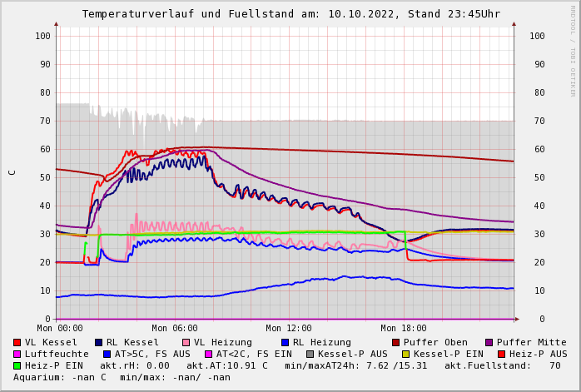
Task: Click the 'akt.Fuellstand: 70' value
Action: tap(503, 365)
